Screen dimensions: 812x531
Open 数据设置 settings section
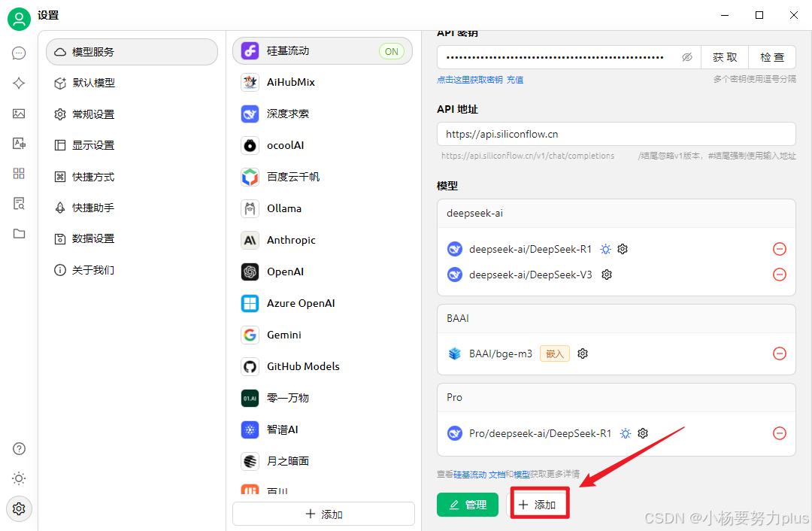[x=132, y=239]
